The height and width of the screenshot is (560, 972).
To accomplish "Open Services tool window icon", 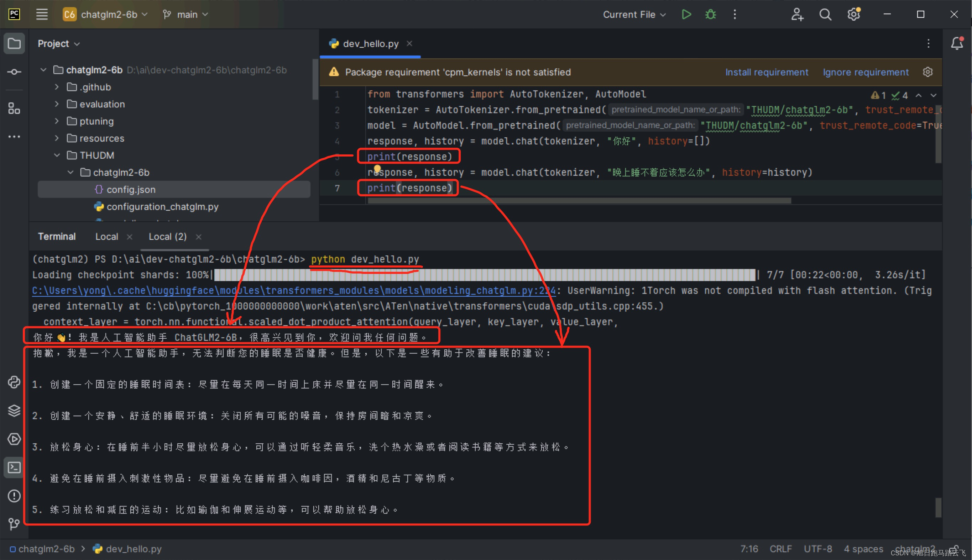I will (14, 439).
